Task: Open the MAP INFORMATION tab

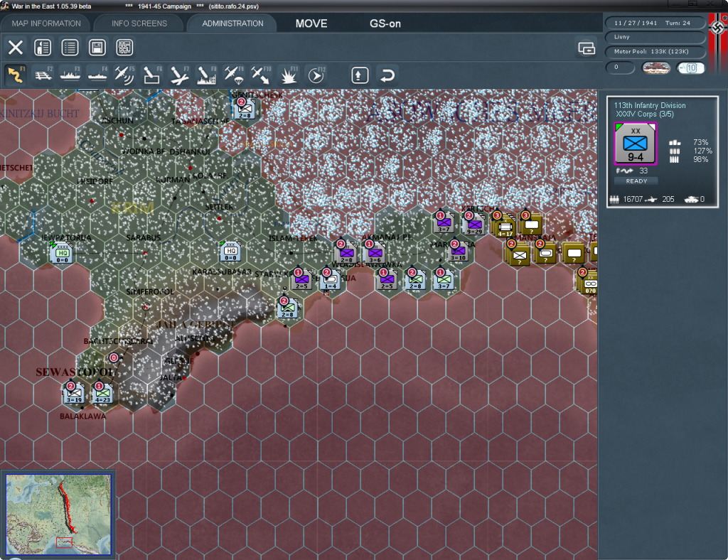Action: pos(46,23)
